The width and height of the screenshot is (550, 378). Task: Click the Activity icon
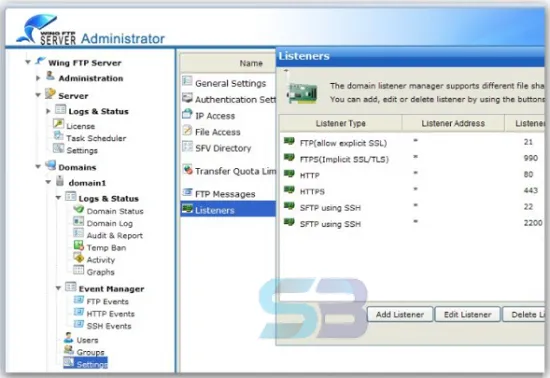[x=79, y=258]
